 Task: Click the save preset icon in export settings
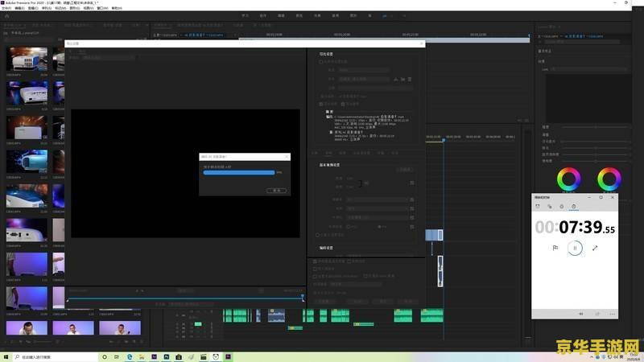click(396, 79)
